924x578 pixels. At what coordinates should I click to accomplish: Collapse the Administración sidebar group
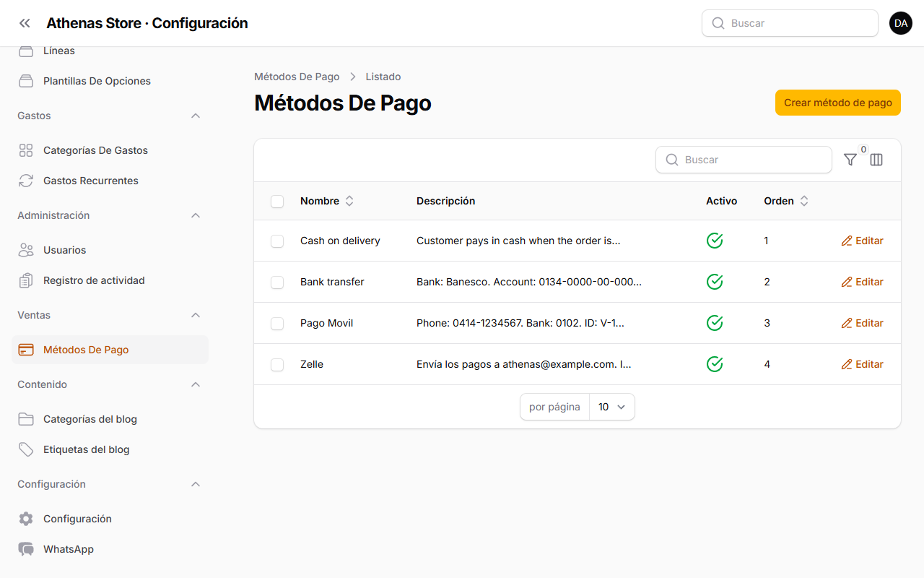coord(196,215)
